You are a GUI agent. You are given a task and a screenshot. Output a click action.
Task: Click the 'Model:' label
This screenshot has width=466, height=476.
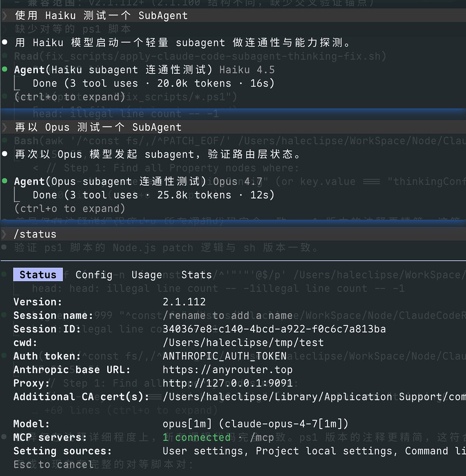pyautogui.click(x=31, y=424)
